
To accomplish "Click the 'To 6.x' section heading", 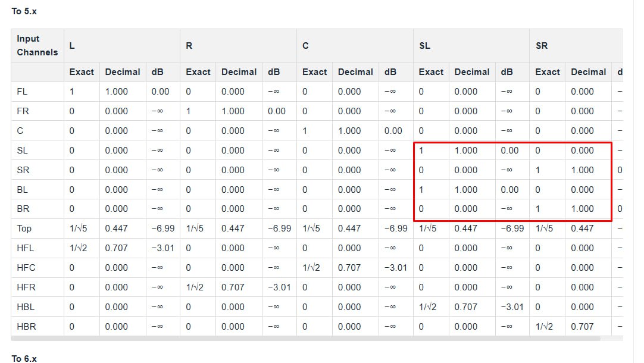I will (x=24, y=358).
